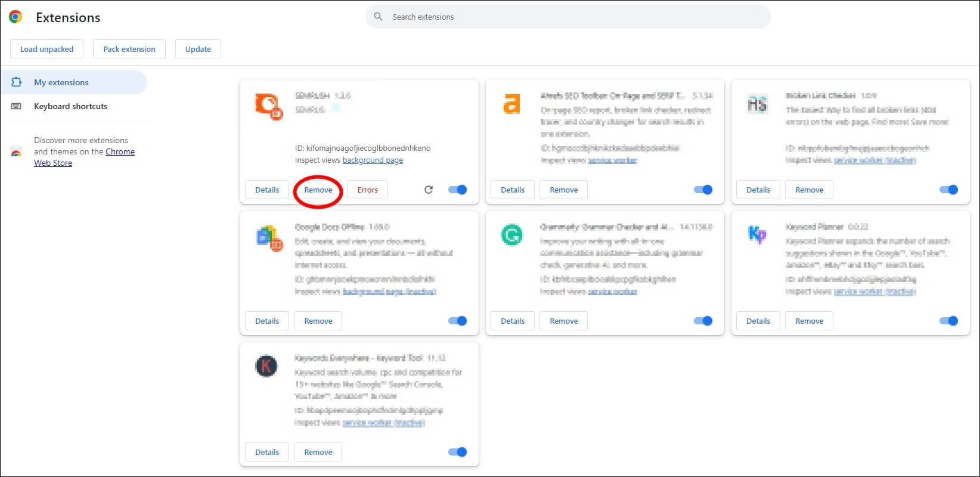Click the Keywords Everywhere icon
Screen dimensions: 980x477
point(266,366)
